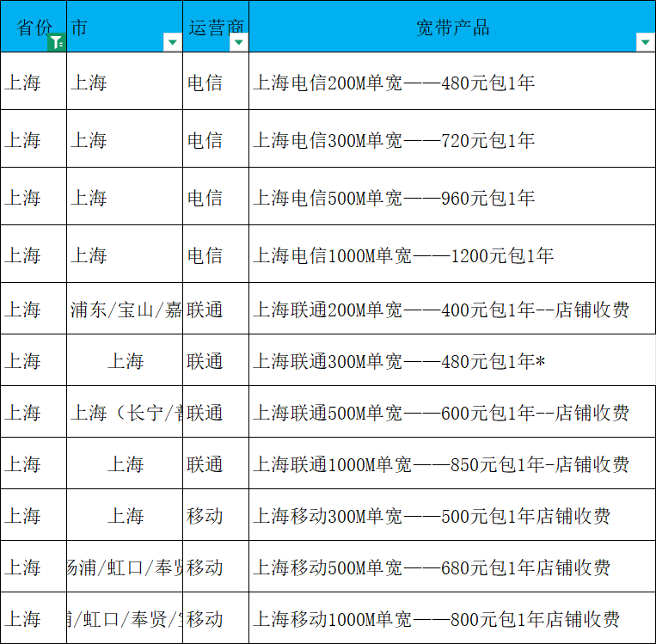This screenshot has height=644, width=656.
Task: Click 电信 in the 500M单宽 960元 row
Action: coord(205,198)
